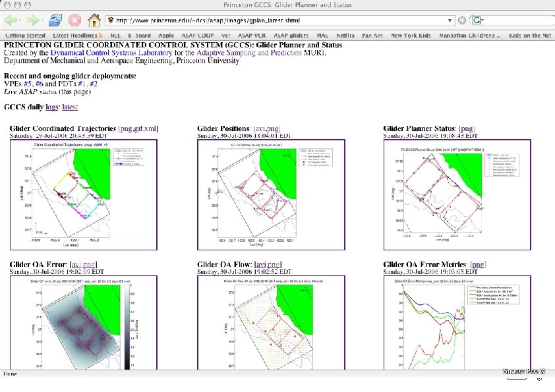Open the vcr bookmark
This screenshot has height=392, width=555.
(x=226, y=36)
